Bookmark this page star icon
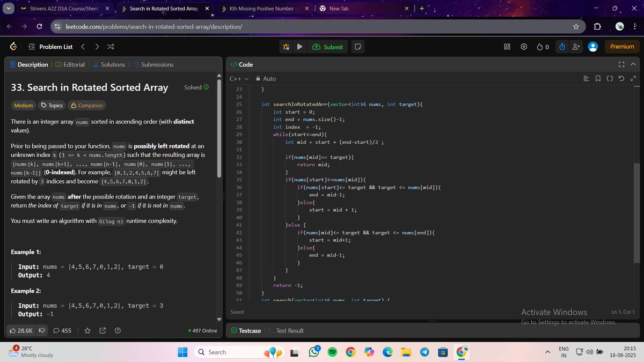Screen dimensions: 644x362 [x=575, y=26]
